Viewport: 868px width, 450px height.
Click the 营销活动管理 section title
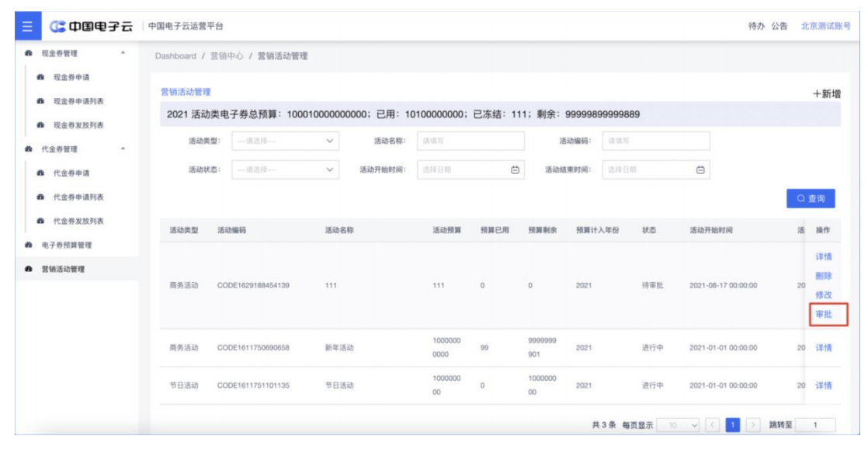point(186,92)
